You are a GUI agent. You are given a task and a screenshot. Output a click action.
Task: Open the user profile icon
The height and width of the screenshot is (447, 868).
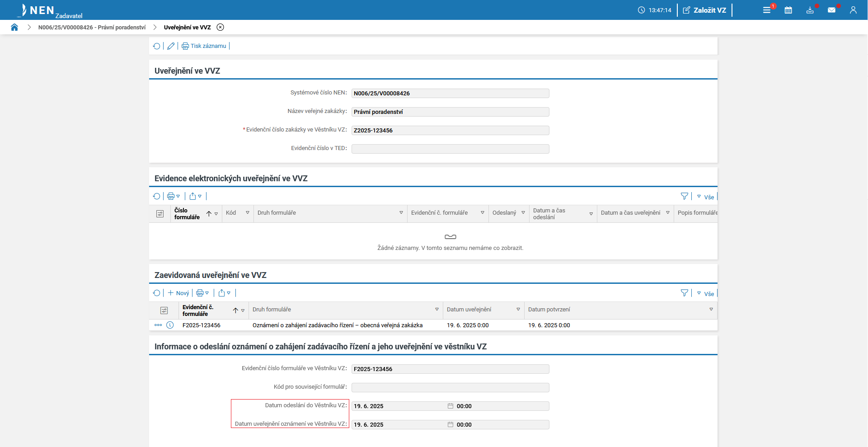(x=853, y=10)
